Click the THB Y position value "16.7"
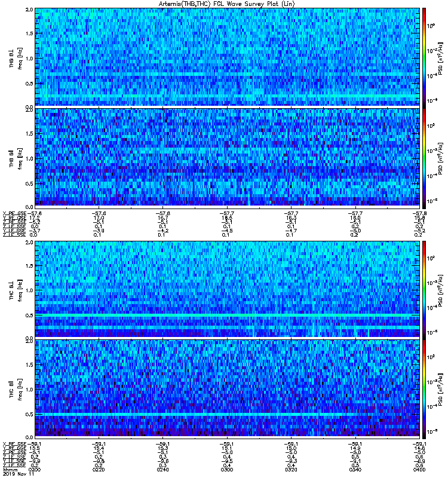The width and height of the screenshot is (448, 478). 162,218
